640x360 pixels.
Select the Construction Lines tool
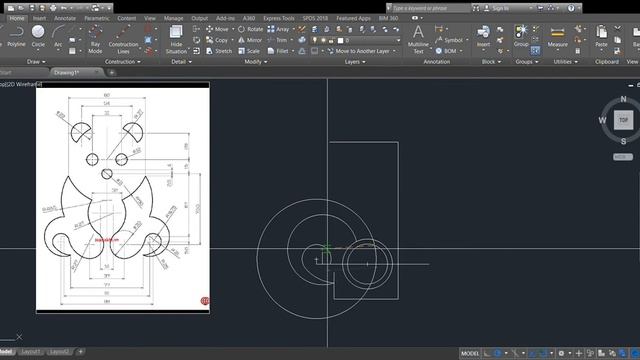tap(123, 40)
